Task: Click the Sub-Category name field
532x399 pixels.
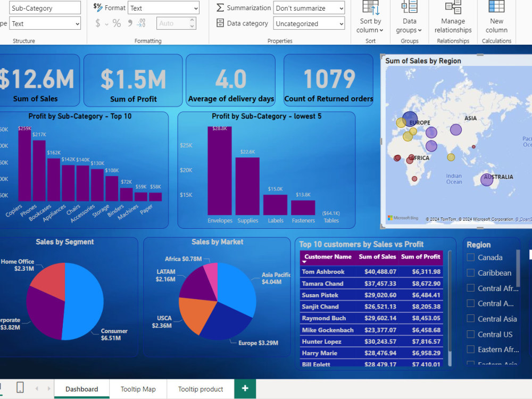Action: [45, 7]
